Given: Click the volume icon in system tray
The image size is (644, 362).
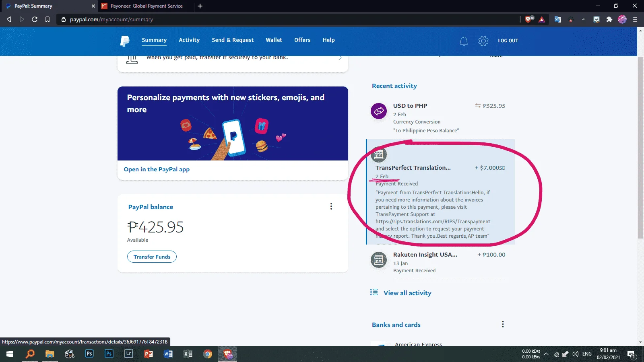Looking at the screenshot, I should click(x=575, y=354).
